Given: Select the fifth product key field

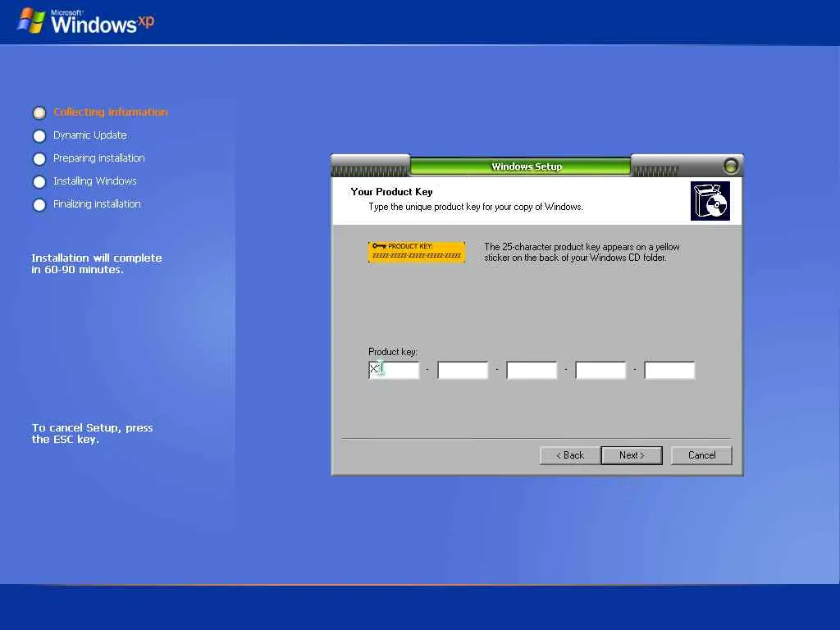Looking at the screenshot, I should coord(669,370).
